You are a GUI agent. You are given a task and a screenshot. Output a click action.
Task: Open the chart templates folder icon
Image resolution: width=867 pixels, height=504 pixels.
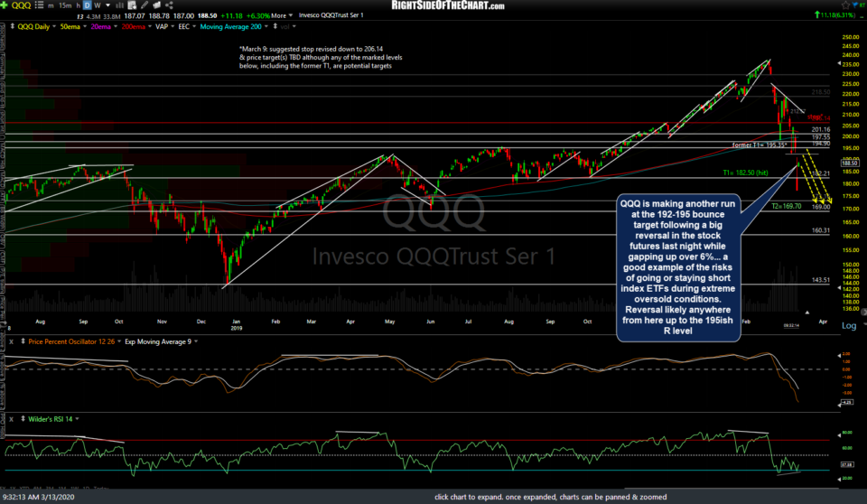click(x=156, y=5)
